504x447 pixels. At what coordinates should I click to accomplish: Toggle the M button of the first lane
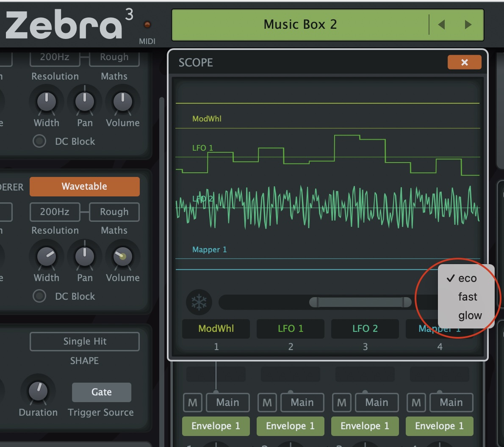193,402
